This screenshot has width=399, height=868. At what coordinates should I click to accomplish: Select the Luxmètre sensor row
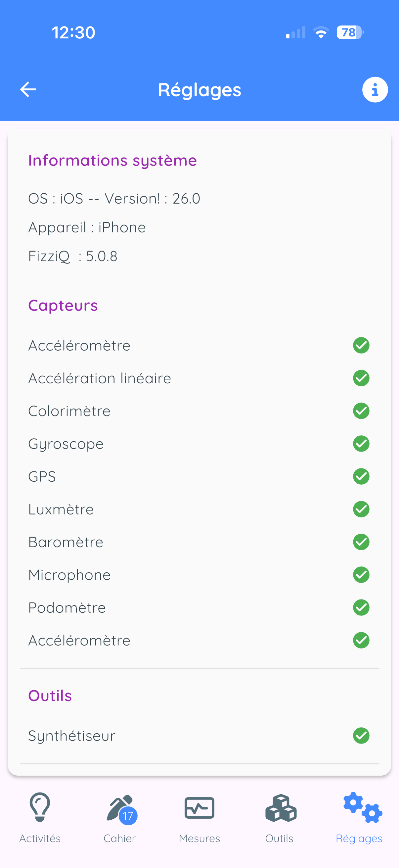tap(199, 509)
